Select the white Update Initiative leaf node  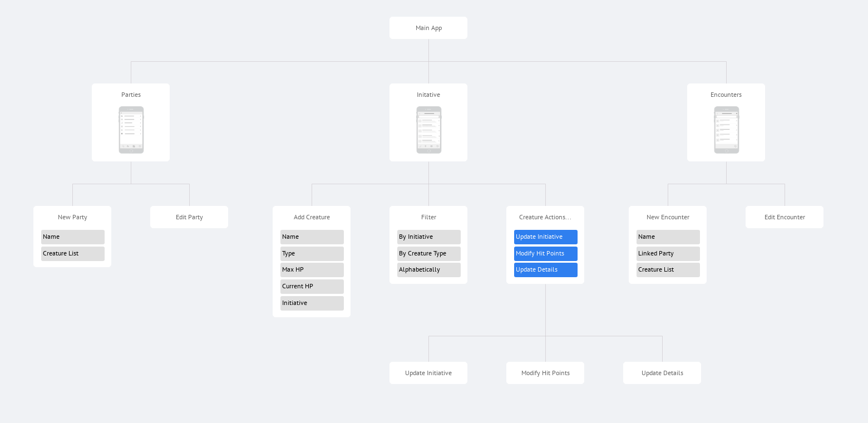tap(428, 373)
